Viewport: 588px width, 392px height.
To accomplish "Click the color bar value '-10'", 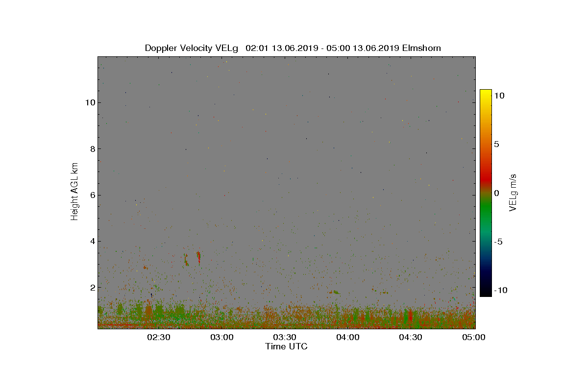I will pyautogui.click(x=500, y=290).
